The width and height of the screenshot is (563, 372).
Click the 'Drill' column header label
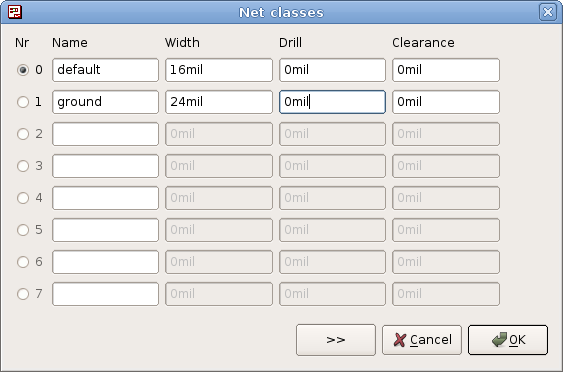(290, 43)
